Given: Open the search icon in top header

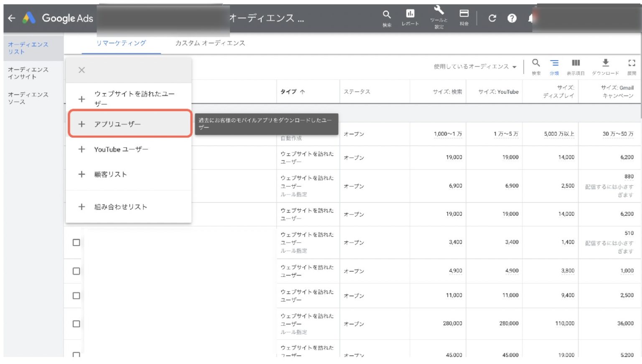Looking at the screenshot, I should [387, 15].
